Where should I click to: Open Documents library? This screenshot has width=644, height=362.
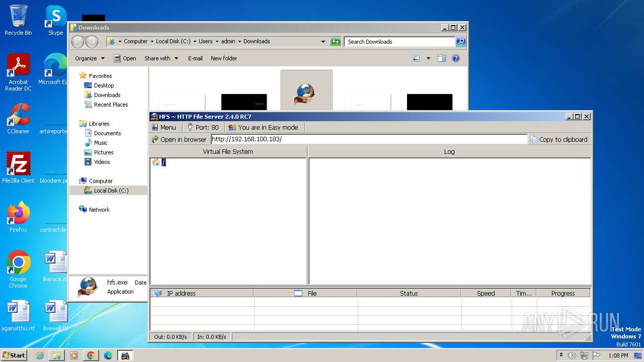pyautogui.click(x=107, y=133)
